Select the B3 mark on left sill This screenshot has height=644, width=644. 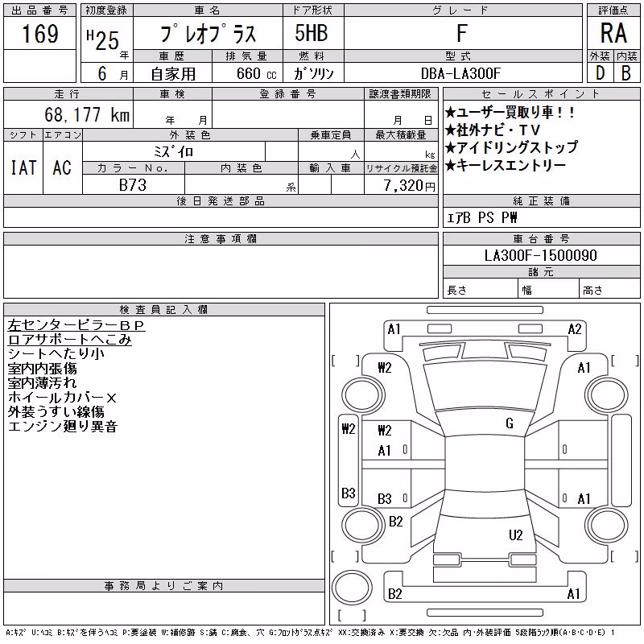[x=349, y=493]
